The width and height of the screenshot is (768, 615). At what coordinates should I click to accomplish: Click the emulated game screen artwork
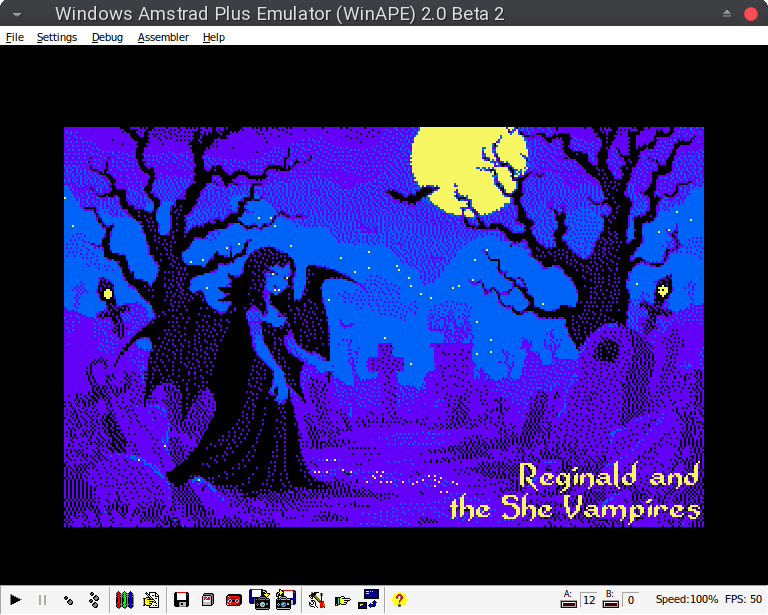pyautogui.click(x=384, y=327)
